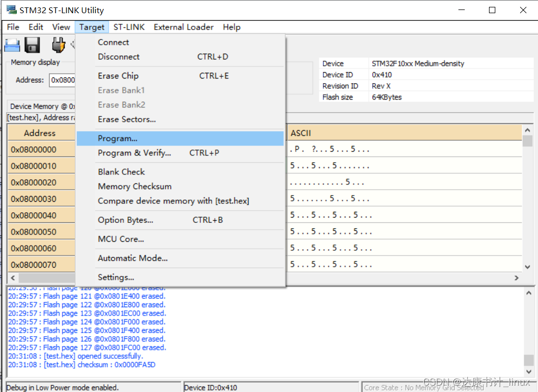Select address row 0x08000040
538x392 pixels.
pos(41,215)
